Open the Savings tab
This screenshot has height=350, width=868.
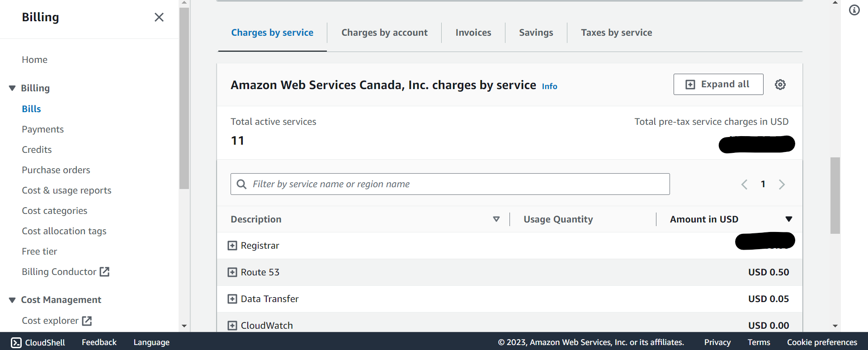(536, 33)
